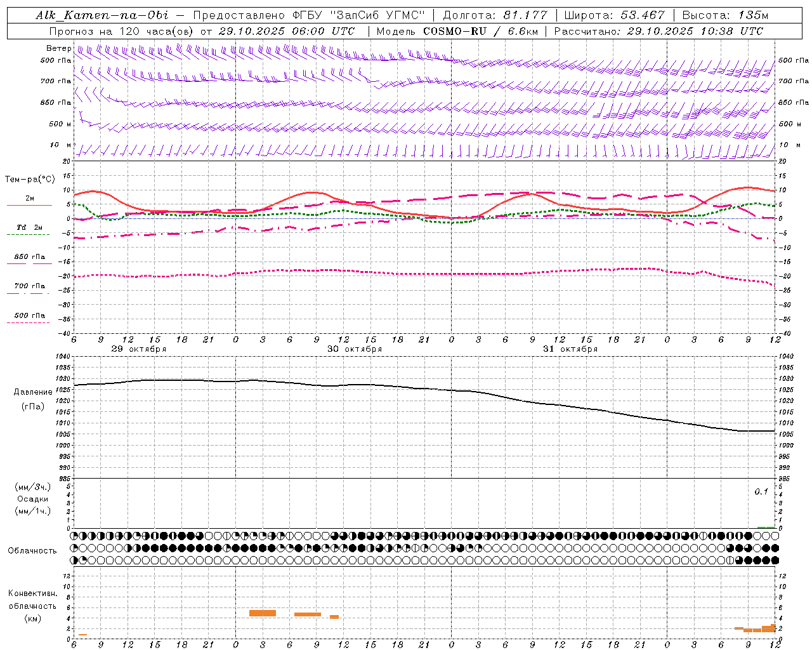Image resolution: width=812 pixels, height=650 pixels.
Task: Click the Давление panel label
Action: 33,392
